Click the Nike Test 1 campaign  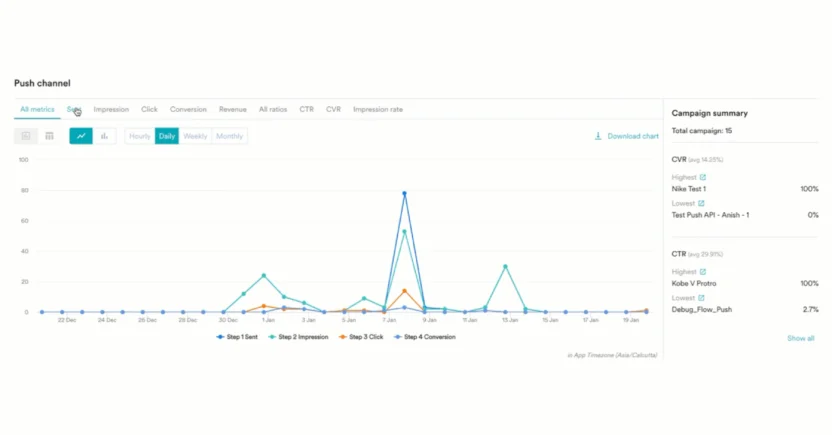pyautogui.click(x=689, y=189)
